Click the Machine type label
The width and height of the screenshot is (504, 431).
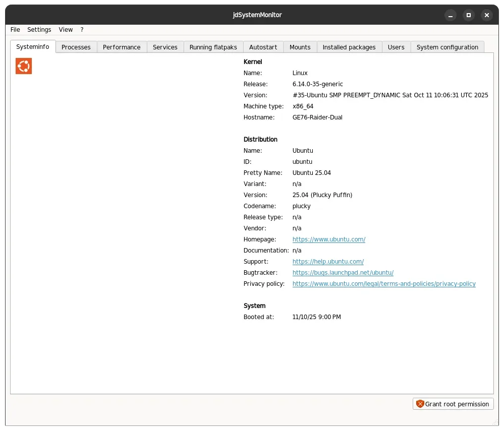click(x=263, y=106)
